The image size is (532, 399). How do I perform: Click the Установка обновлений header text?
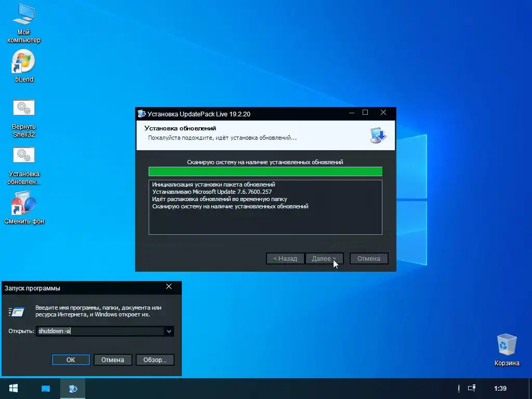pyautogui.click(x=180, y=128)
